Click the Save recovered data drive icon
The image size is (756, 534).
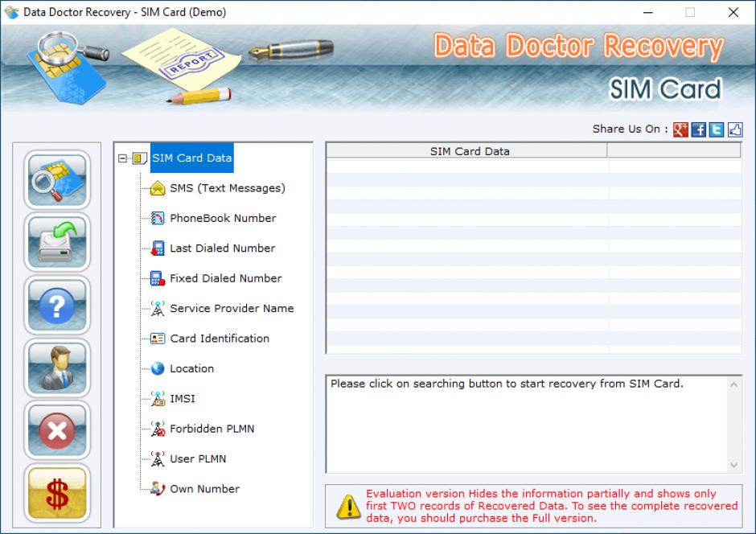[x=57, y=242]
